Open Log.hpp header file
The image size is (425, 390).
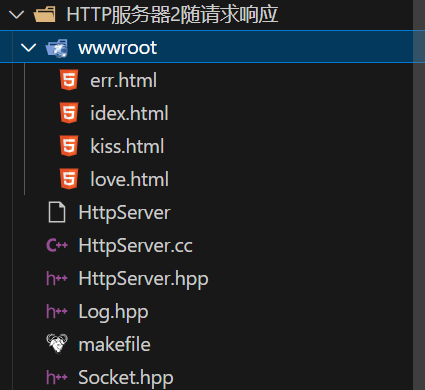click(x=113, y=313)
